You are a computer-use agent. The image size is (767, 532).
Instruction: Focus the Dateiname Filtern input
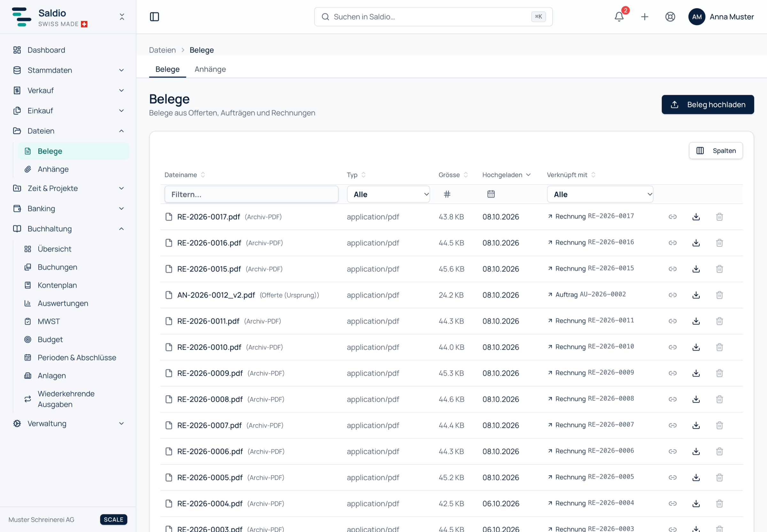[x=251, y=194]
